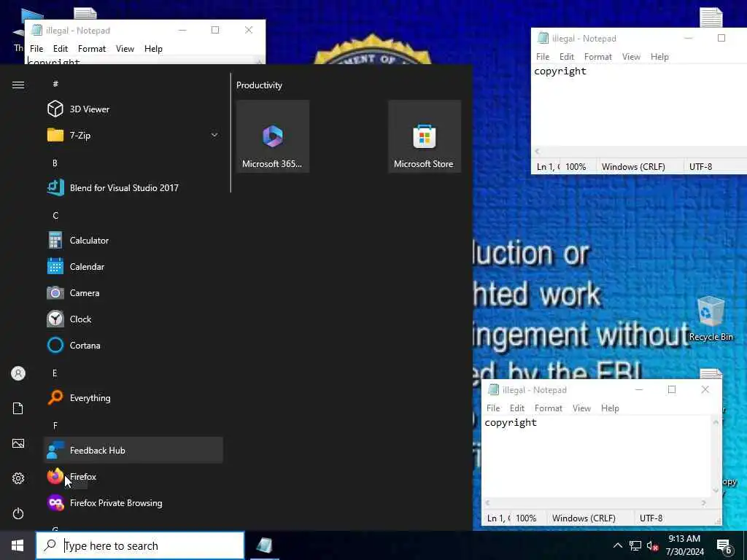Screen dimensions: 747x560
Task: Click the C letter header
Action: [x=55, y=216]
